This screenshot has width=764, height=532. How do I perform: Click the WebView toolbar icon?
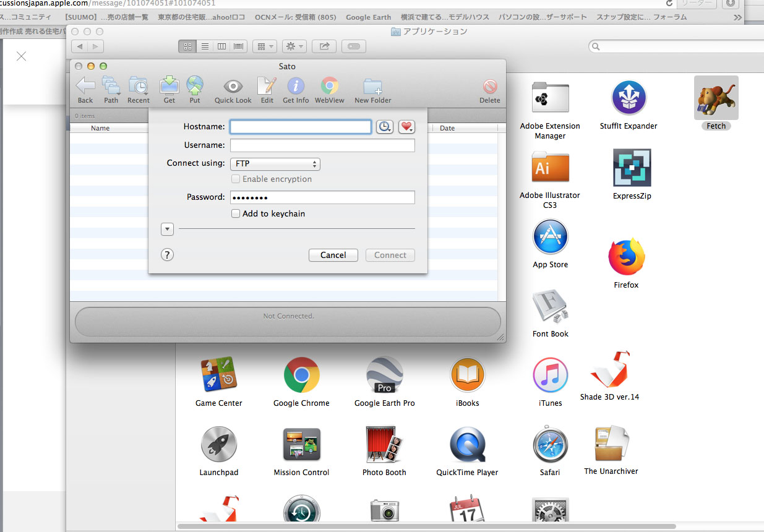pyautogui.click(x=329, y=85)
